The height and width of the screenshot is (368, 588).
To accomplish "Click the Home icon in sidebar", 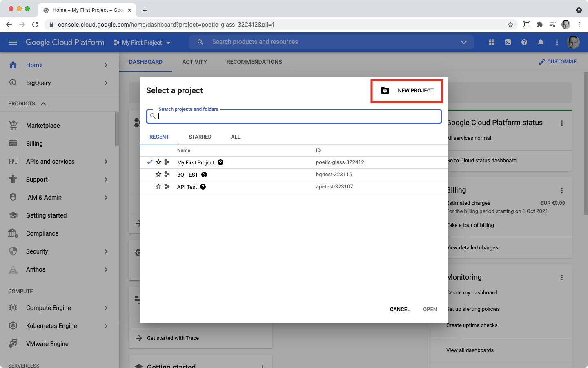I will click(13, 65).
